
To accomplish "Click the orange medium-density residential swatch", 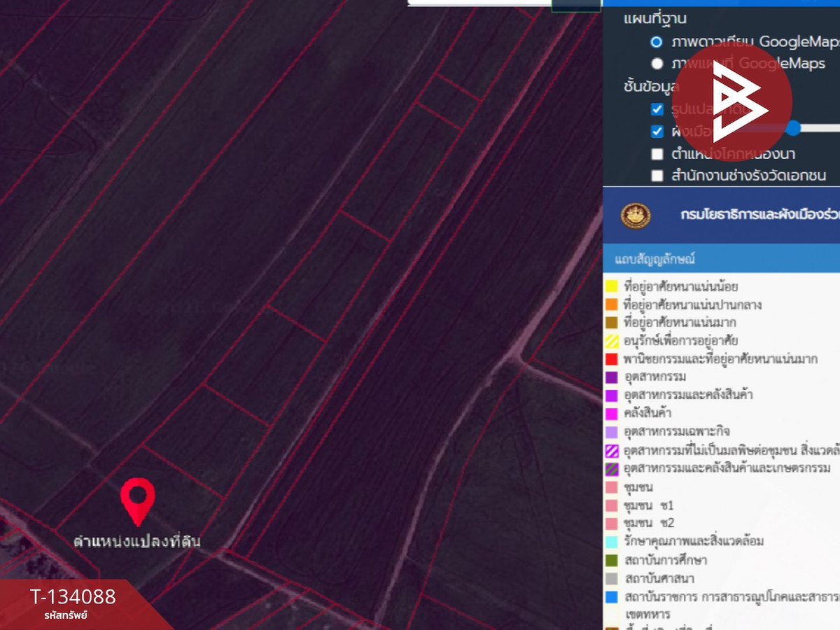I will tap(611, 304).
